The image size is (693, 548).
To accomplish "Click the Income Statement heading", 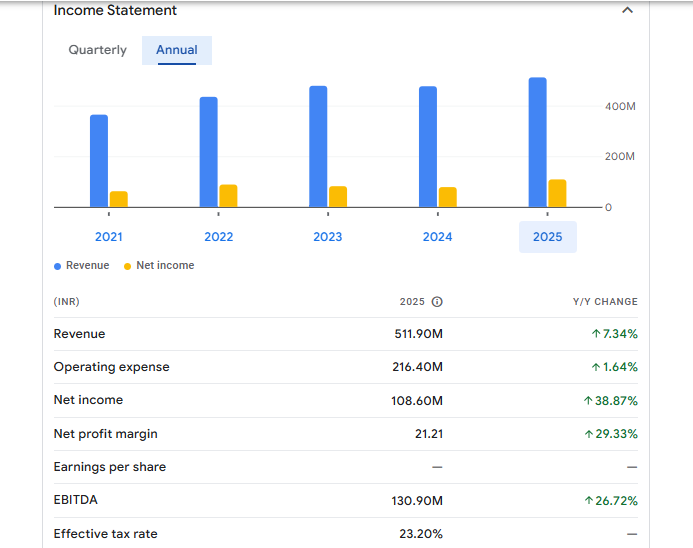I will coord(115,10).
